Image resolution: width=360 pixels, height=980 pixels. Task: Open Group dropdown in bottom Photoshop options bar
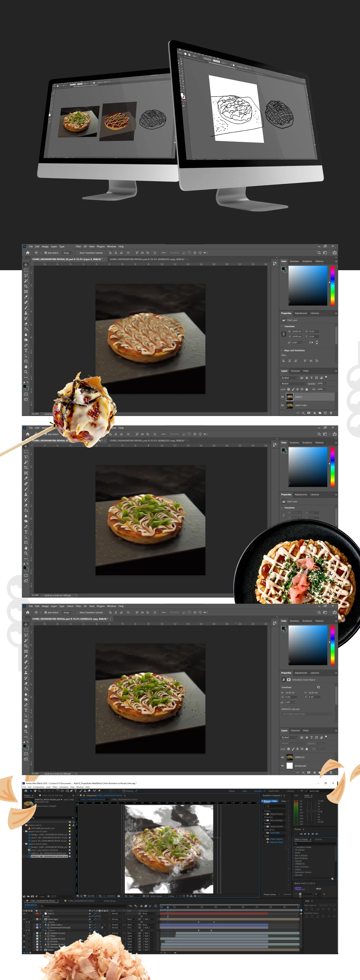[67, 612]
